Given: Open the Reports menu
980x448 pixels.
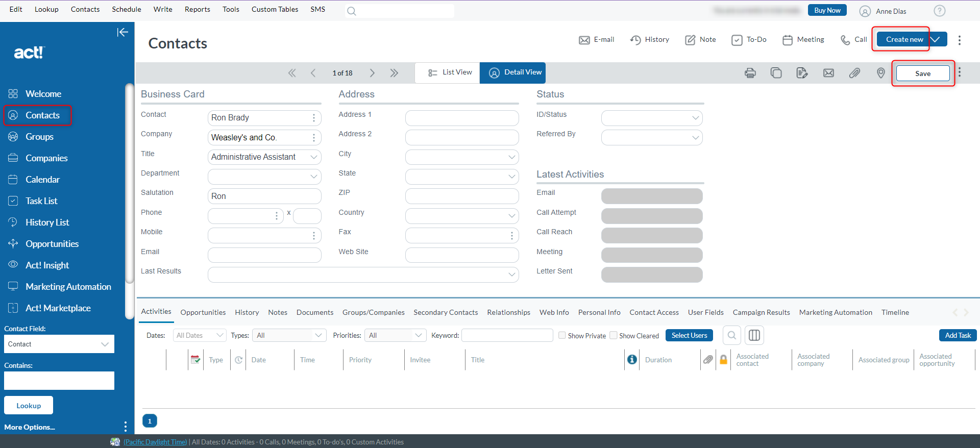Looking at the screenshot, I should tap(197, 9).
